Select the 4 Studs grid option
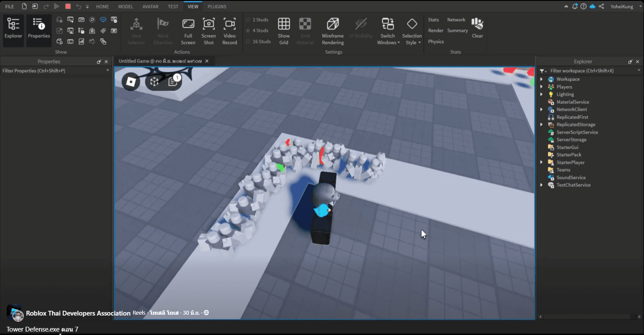Viewport: 644px width, 335px height. 257,31
